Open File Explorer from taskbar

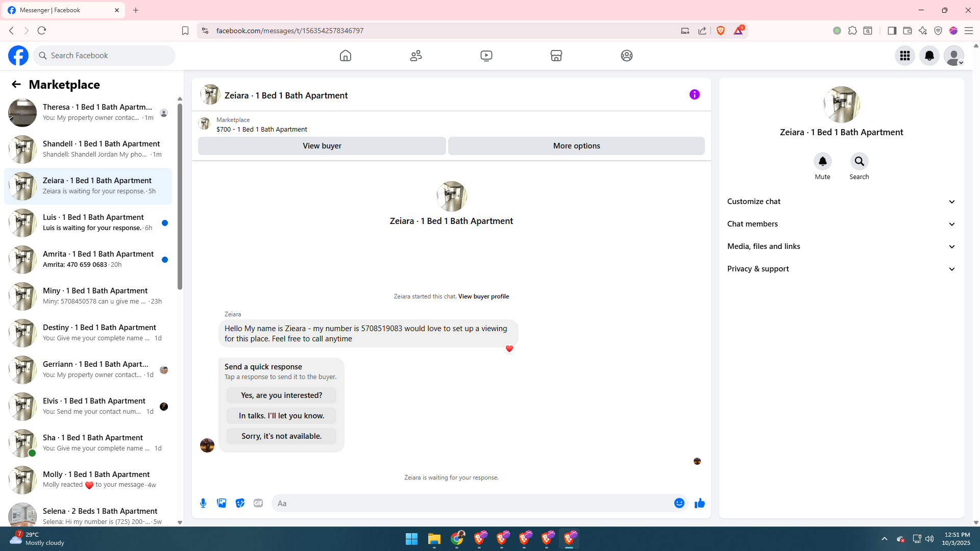[x=434, y=539]
